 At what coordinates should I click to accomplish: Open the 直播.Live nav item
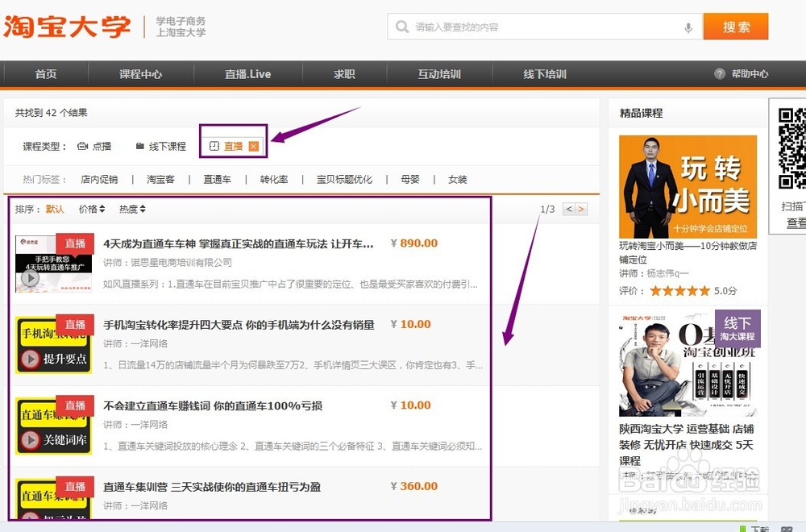click(247, 74)
